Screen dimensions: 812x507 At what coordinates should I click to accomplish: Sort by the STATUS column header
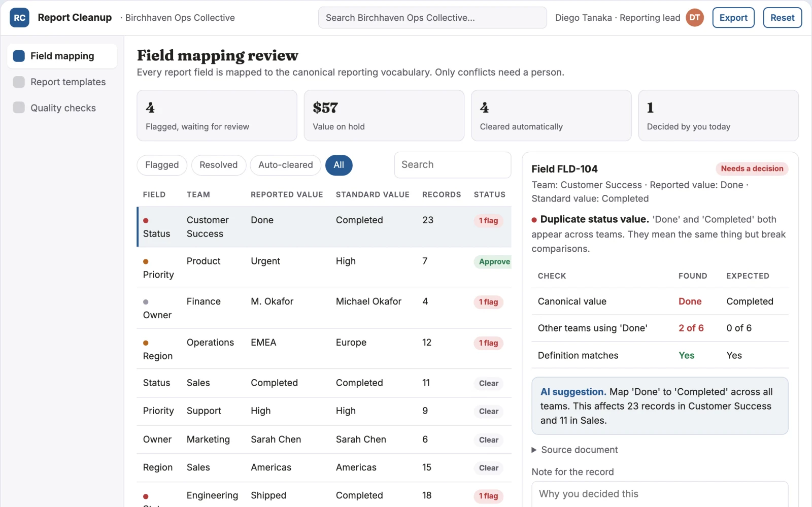tap(489, 194)
